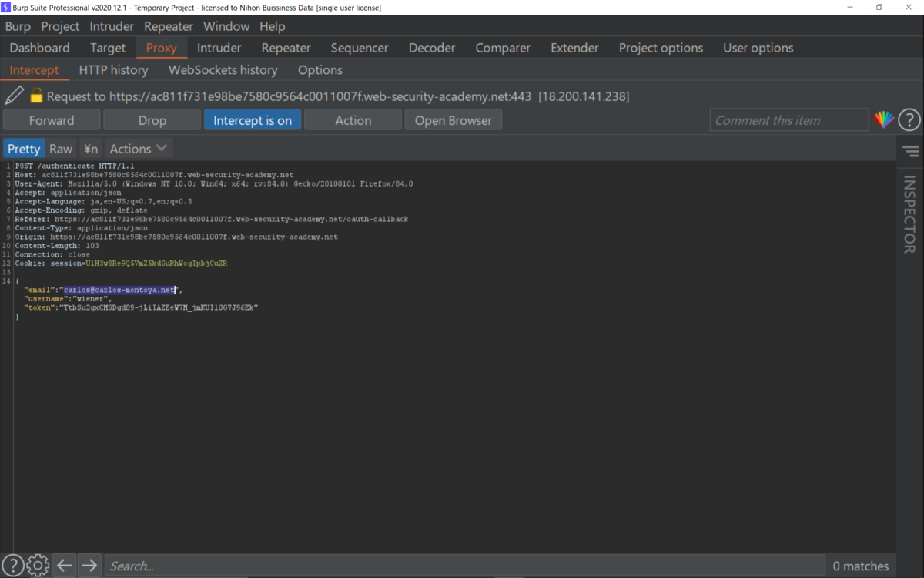Image resolution: width=924 pixels, height=578 pixels.
Task: Switch to the Repeater tool tab
Action: [x=286, y=48]
